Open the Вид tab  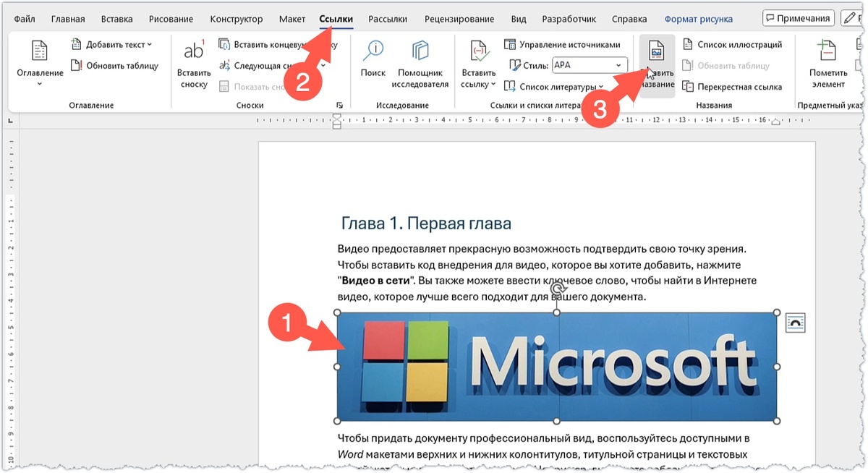[x=519, y=19]
